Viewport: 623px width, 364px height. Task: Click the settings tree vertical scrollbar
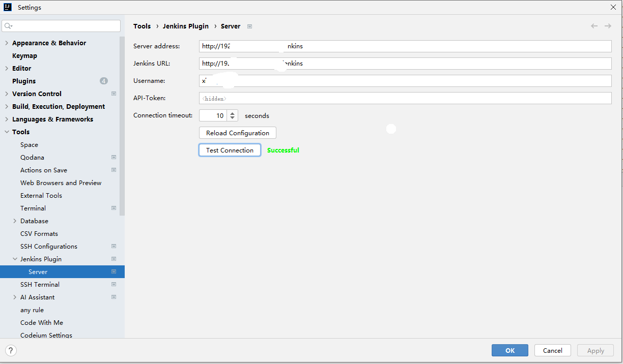click(x=122, y=126)
